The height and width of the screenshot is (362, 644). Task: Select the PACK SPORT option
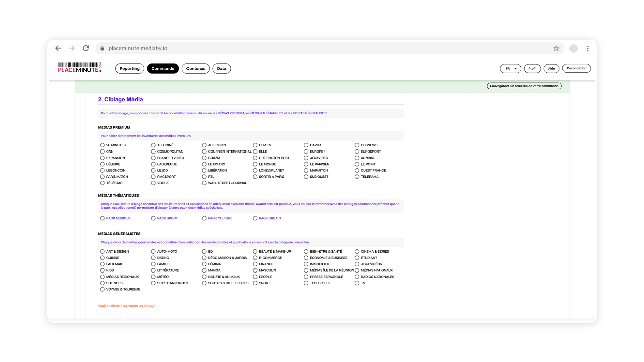pyautogui.click(x=153, y=218)
